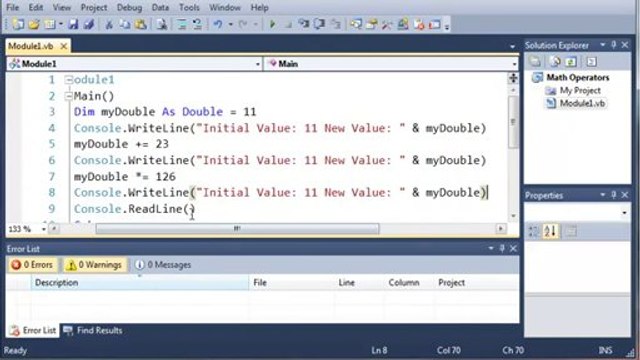
Task: Start debugging with the green play icon
Action: [272, 24]
